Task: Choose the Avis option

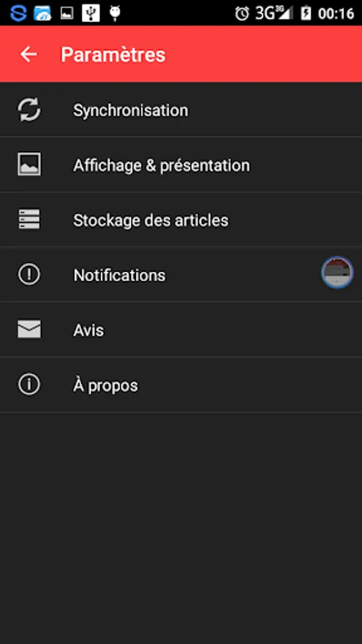Action: click(x=181, y=330)
